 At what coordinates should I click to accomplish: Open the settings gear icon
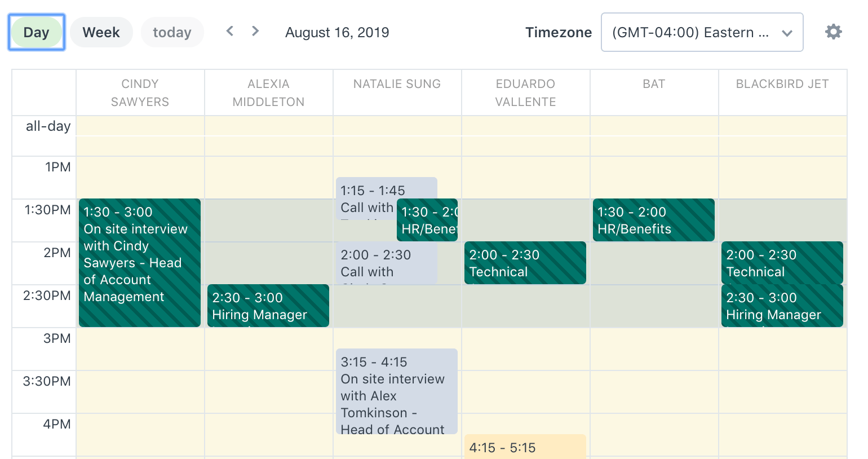click(834, 32)
